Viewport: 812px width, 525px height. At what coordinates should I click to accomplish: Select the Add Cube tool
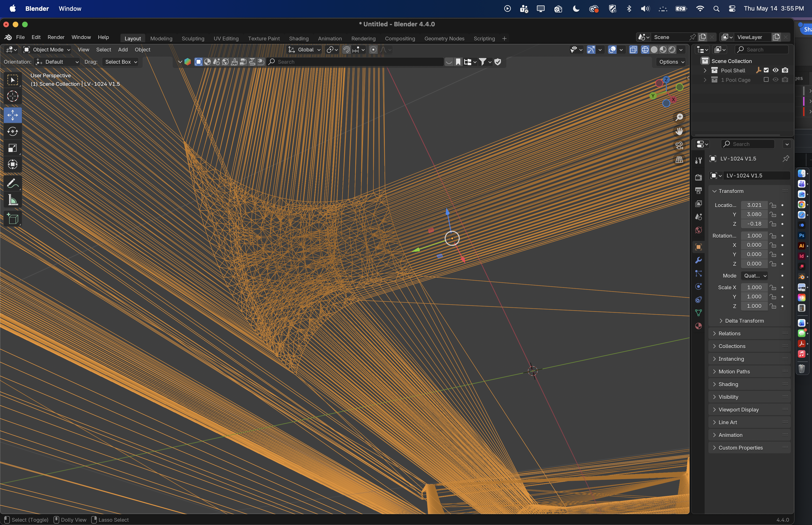coord(13,219)
